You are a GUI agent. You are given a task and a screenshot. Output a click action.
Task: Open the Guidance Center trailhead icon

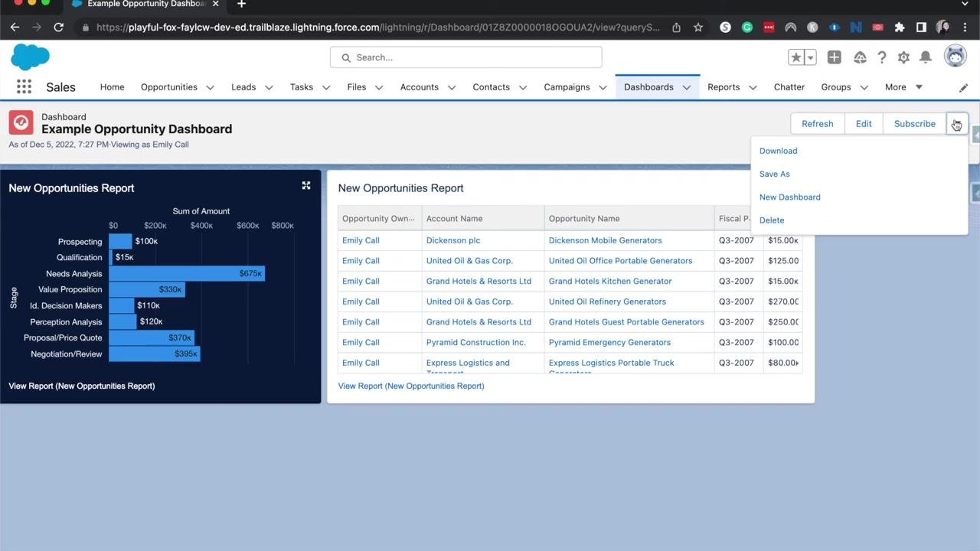[860, 57]
